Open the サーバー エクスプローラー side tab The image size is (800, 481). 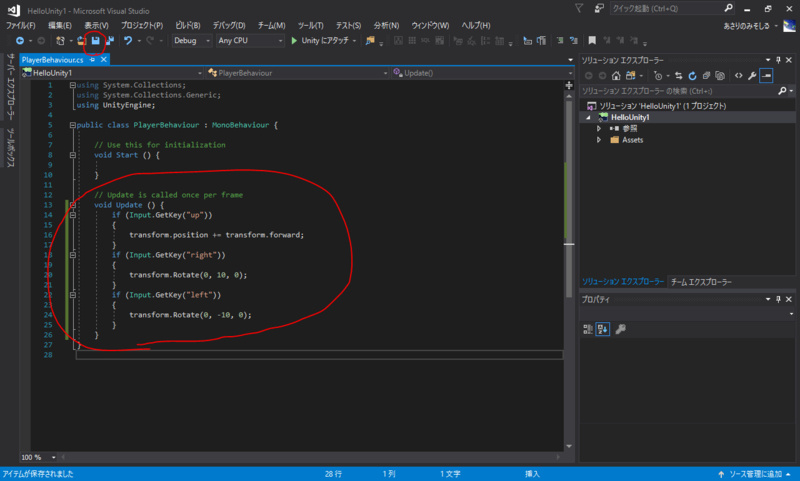coord(10,87)
